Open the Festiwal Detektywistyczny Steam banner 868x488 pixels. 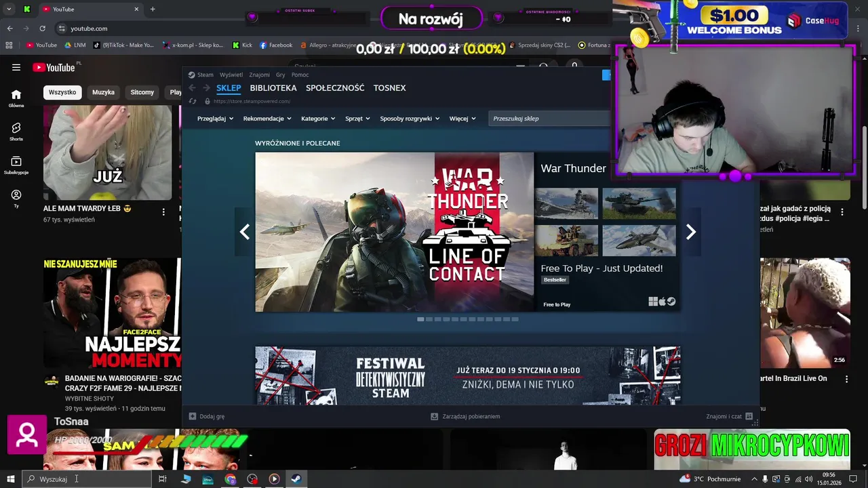click(468, 375)
